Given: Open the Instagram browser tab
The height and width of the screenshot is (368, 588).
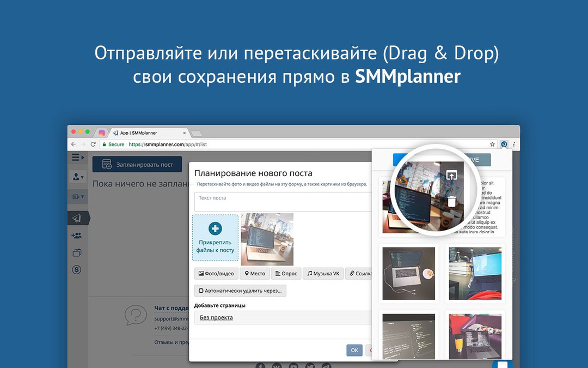Looking at the screenshot, I should [x=101, y=132].
